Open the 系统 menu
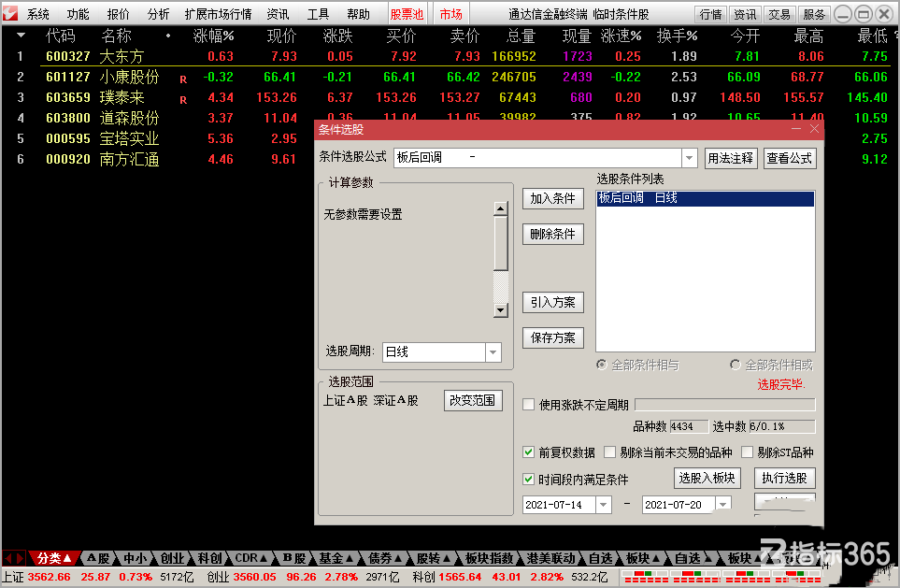 tap(38, 14)
